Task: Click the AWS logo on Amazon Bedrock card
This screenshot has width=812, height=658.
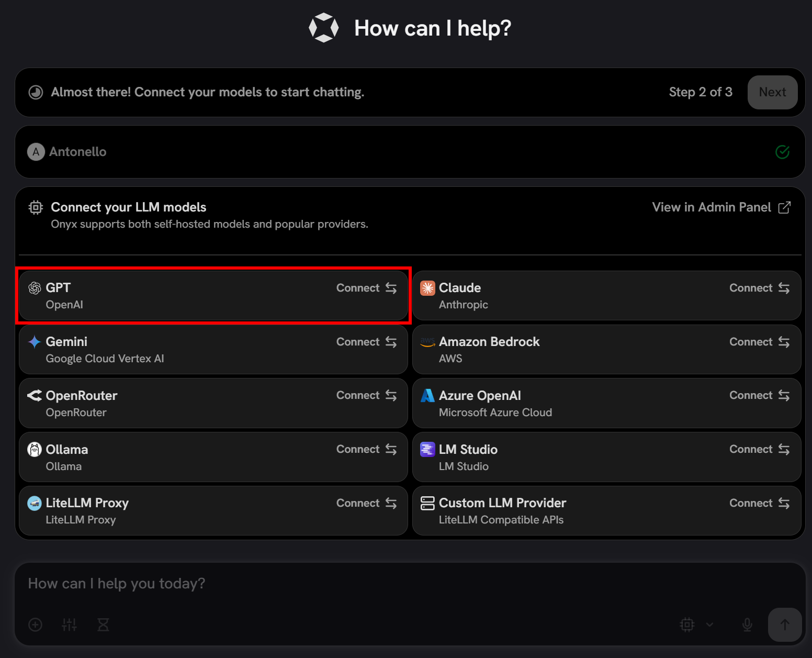Action: (427, 342)
